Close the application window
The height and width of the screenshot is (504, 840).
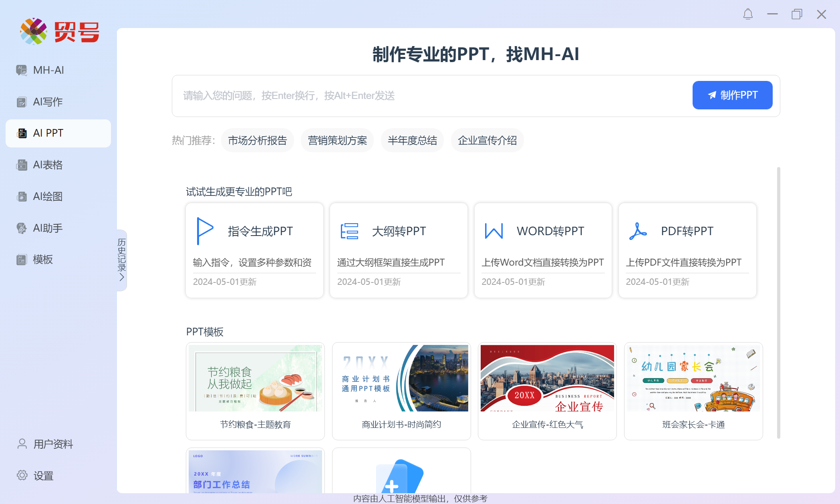point(822,14)
